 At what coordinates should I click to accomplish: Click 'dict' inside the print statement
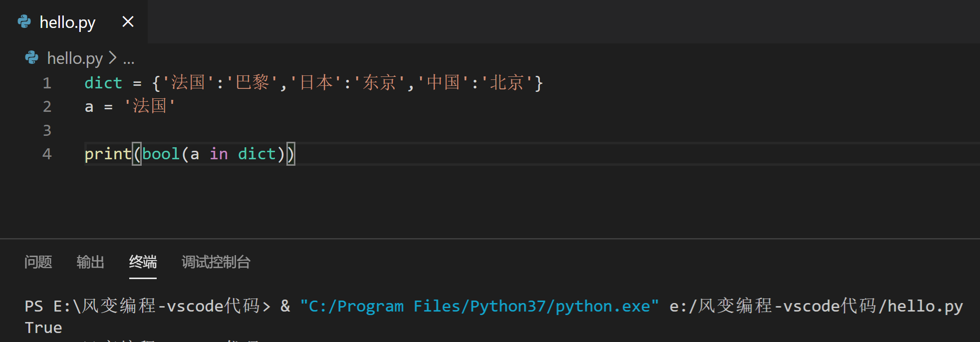tap(257, 154)
